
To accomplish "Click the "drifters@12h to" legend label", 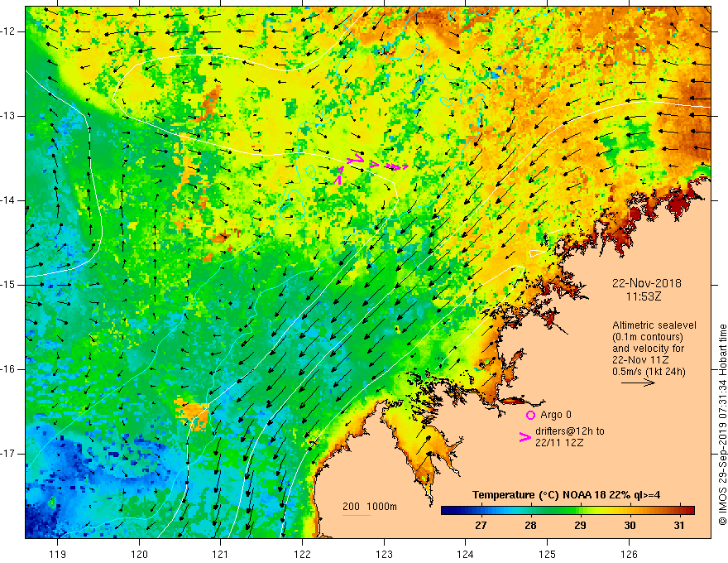I will coord(570,431).
